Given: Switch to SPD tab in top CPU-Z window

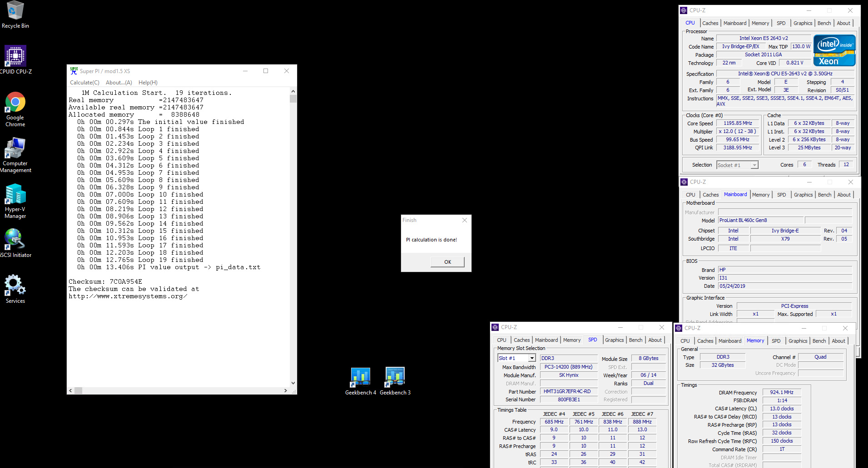Looking at the screenshot, I should 781,23.
